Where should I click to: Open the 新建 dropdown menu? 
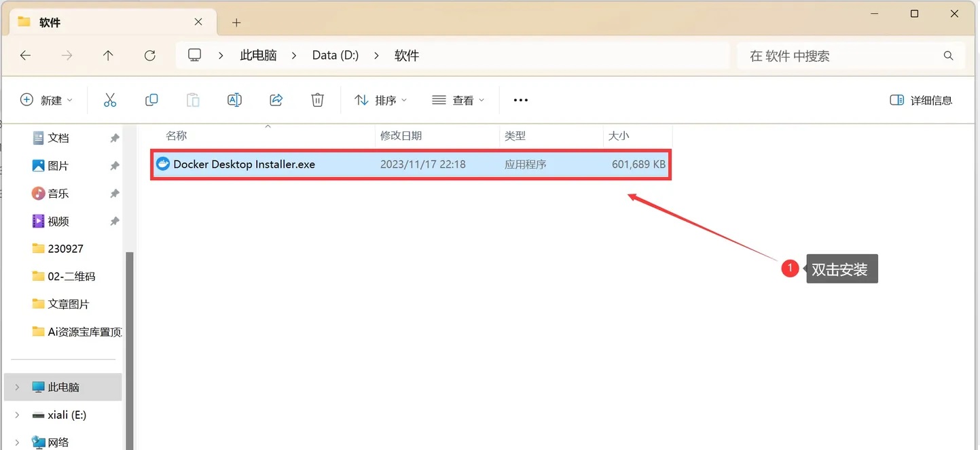pyautogui.click(x=46, y=100)
